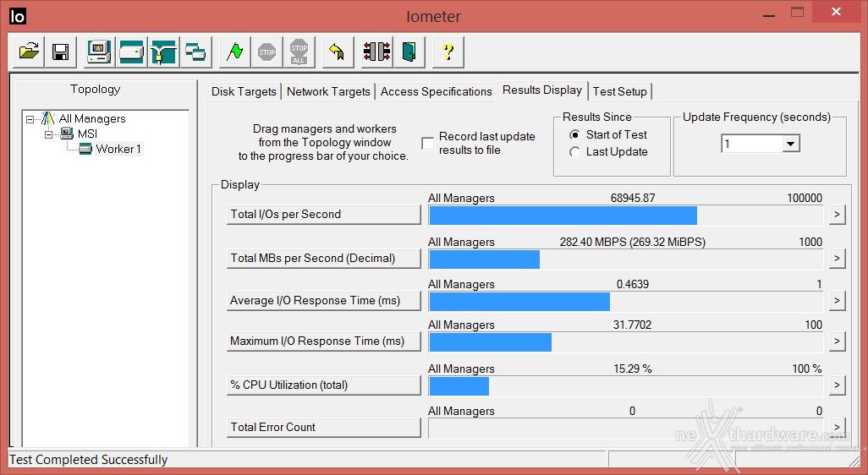
Task: Select the Start of Test radio option
Action: coord(575,135)
